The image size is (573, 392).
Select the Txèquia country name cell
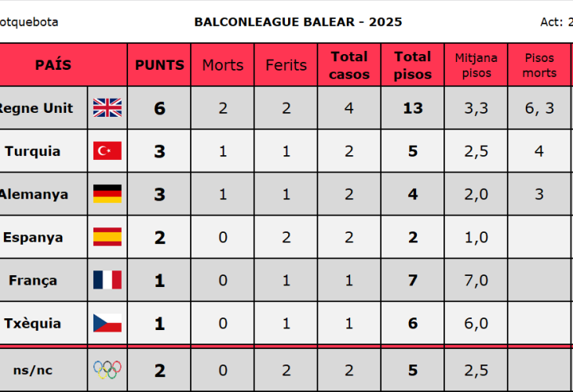coord(33,323)
